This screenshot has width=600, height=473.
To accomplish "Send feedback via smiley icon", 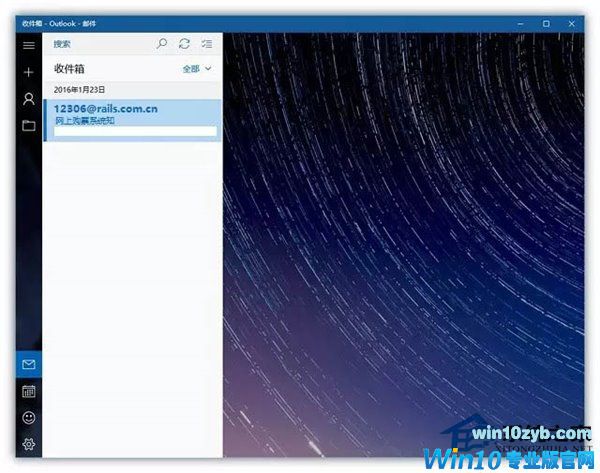I will pyautogui.click(x=29, y=418).
